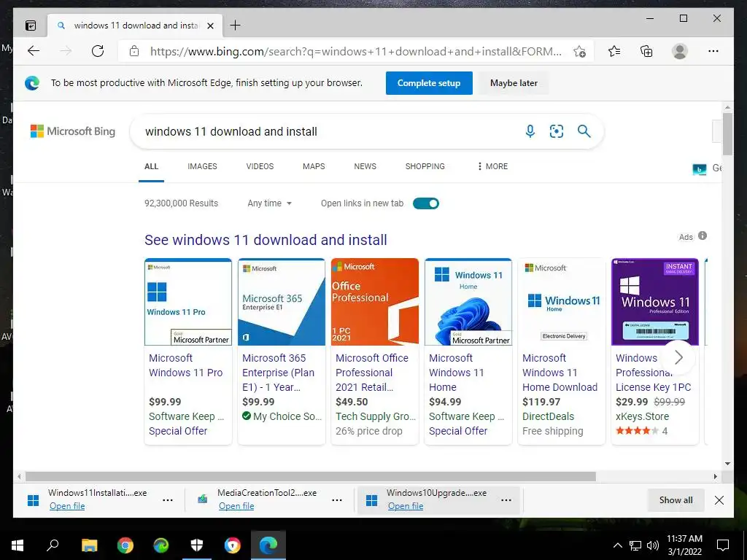Click the Complete setup button

coord(429,83)
